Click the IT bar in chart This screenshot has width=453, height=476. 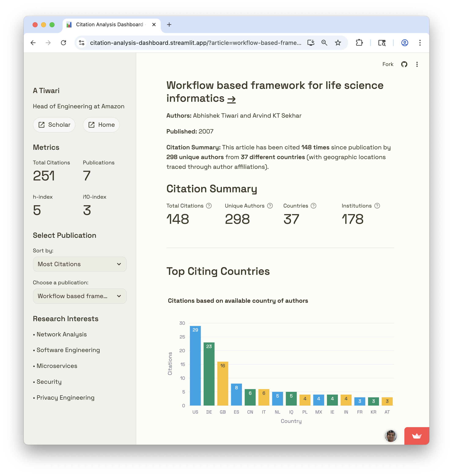[x=264, y=397]
